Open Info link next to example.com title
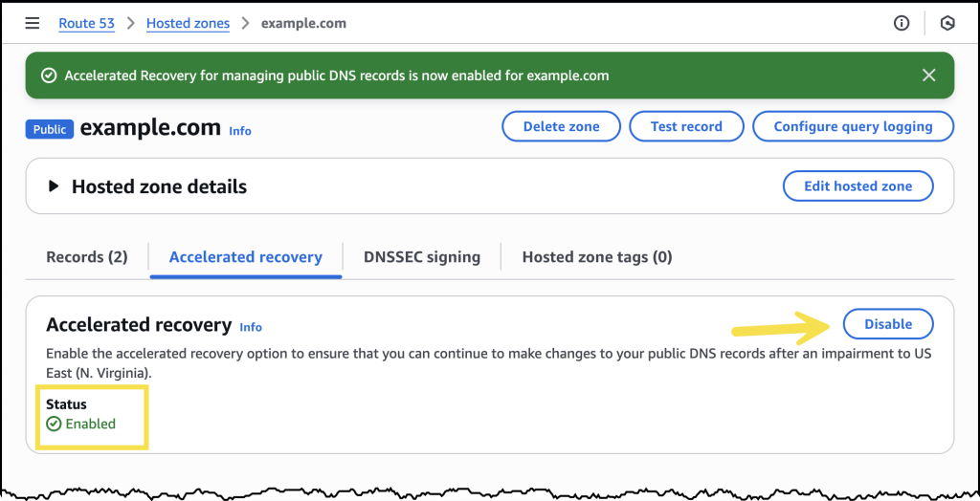Screen dimensions: 980x501 (240, 131)
